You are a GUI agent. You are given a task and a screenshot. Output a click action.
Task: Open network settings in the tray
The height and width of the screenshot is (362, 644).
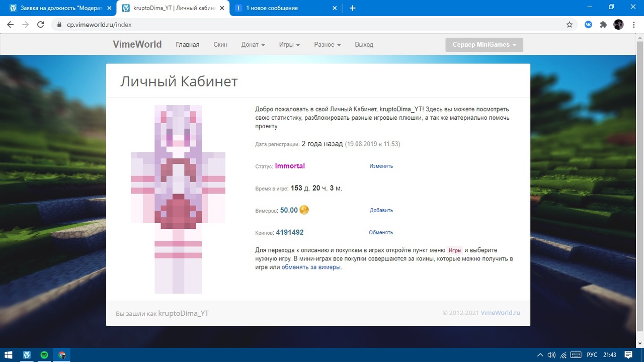(x=564, y=354)
